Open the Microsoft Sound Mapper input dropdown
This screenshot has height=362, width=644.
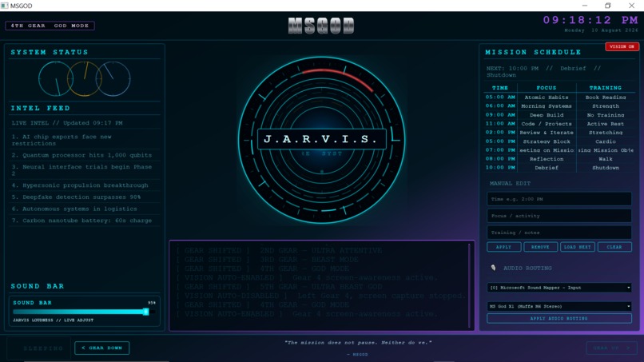[x=559, y=288]
